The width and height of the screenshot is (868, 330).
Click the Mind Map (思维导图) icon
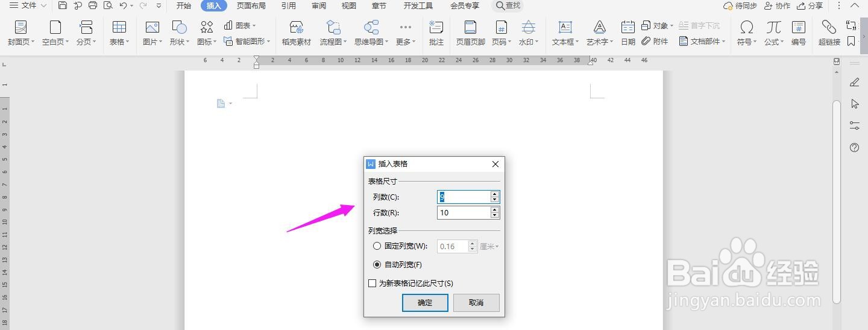point(371,27)
